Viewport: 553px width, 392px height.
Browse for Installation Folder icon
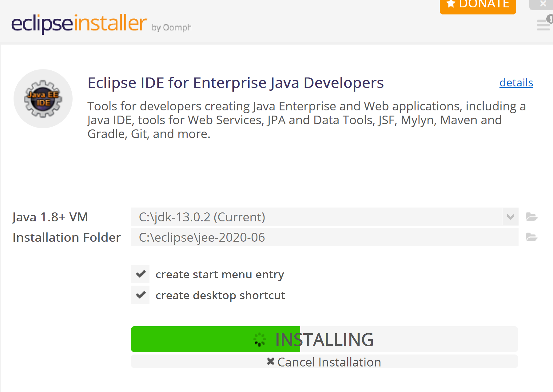pos(531,237)
